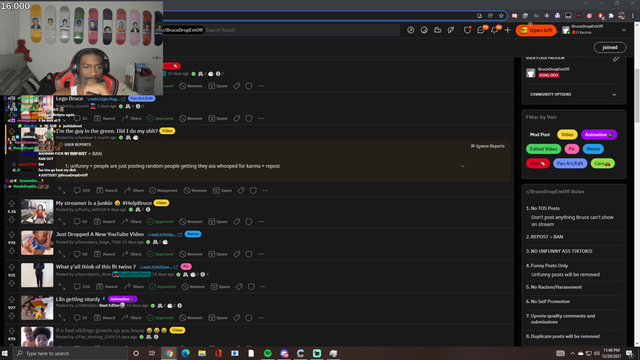640x360 pixels.
Task: Downvote the Just Dropped A New YouTube Video post
Action: point(11,251)
